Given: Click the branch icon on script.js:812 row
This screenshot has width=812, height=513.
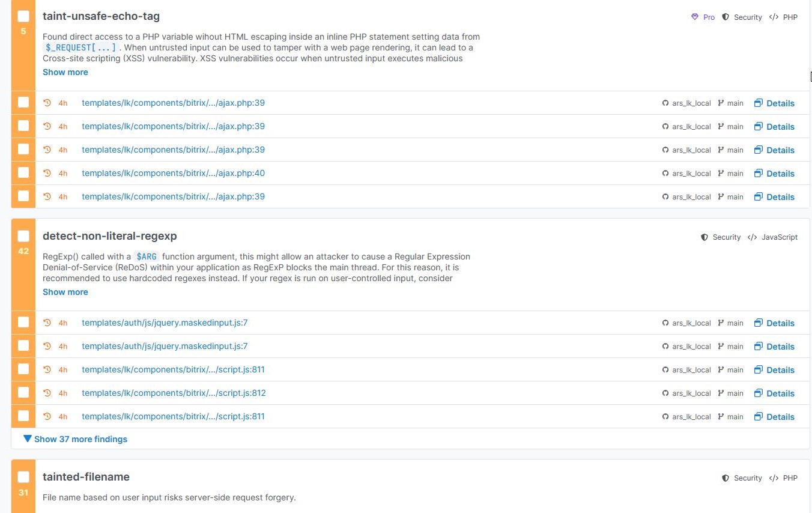Looking at the screenshot, I should click(x=721, y=393).
